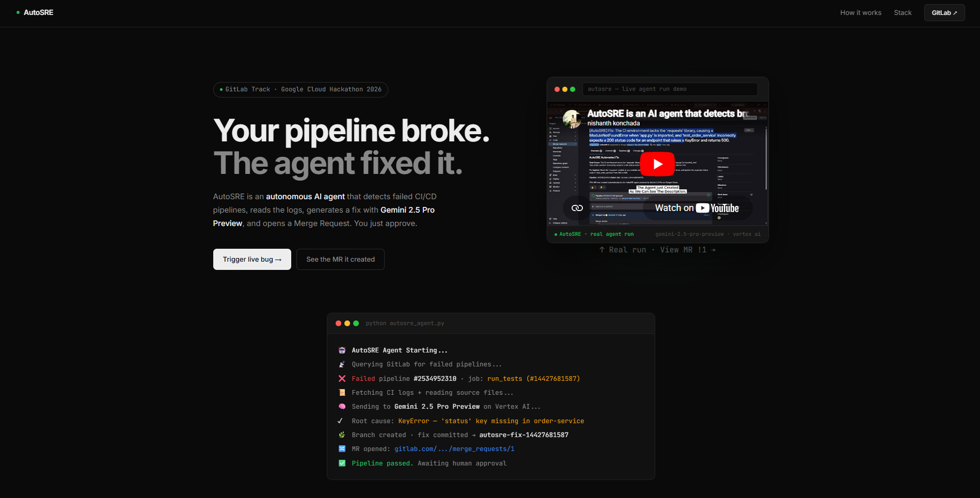Click the Trigger live bug button
This screenshot has width=980, height=498.
click(252, 260)
